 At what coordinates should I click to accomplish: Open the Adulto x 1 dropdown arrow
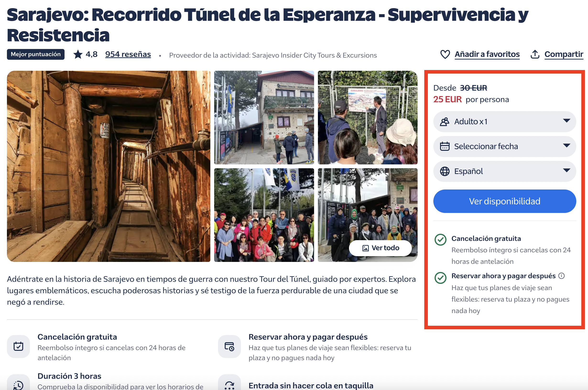[x=566, y=121]
